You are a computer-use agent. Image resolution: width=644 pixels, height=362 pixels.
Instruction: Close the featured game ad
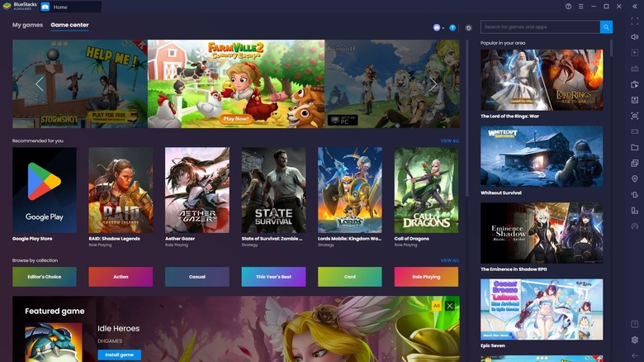450,306
